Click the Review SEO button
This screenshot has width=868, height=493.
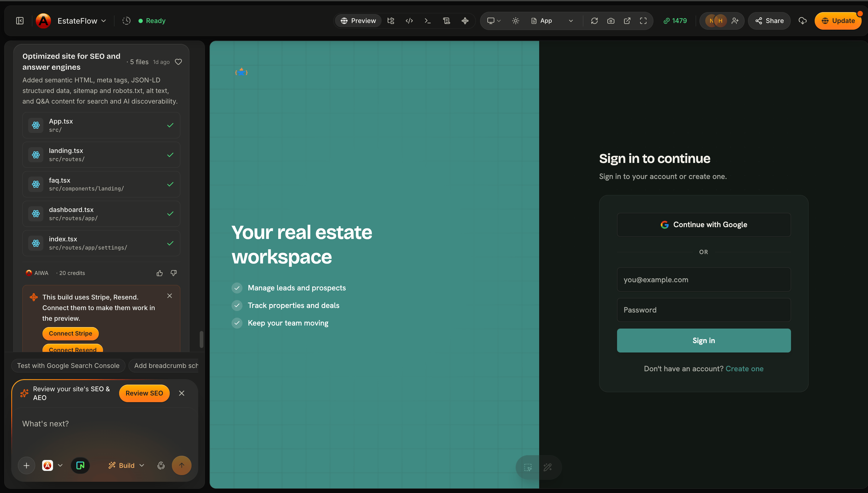(144, 393)
